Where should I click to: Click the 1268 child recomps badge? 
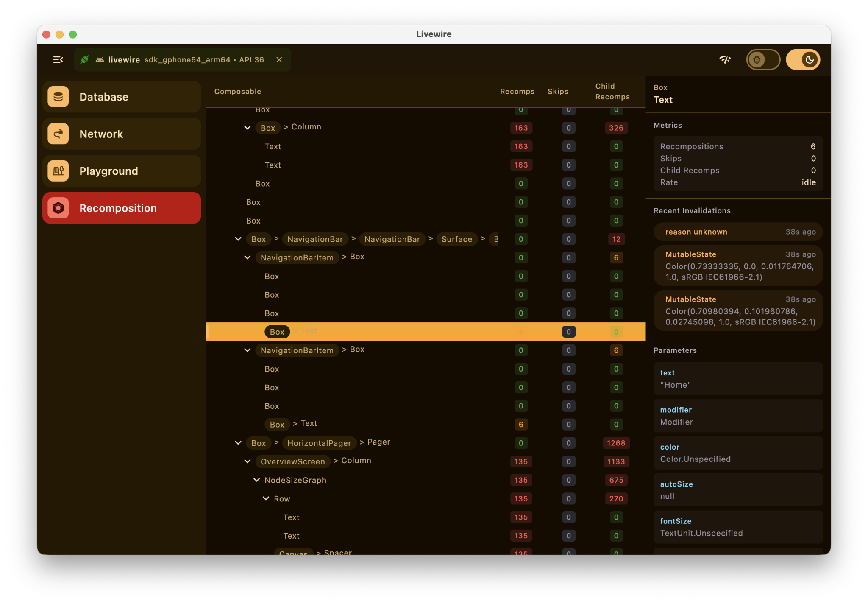pos(616,443)
